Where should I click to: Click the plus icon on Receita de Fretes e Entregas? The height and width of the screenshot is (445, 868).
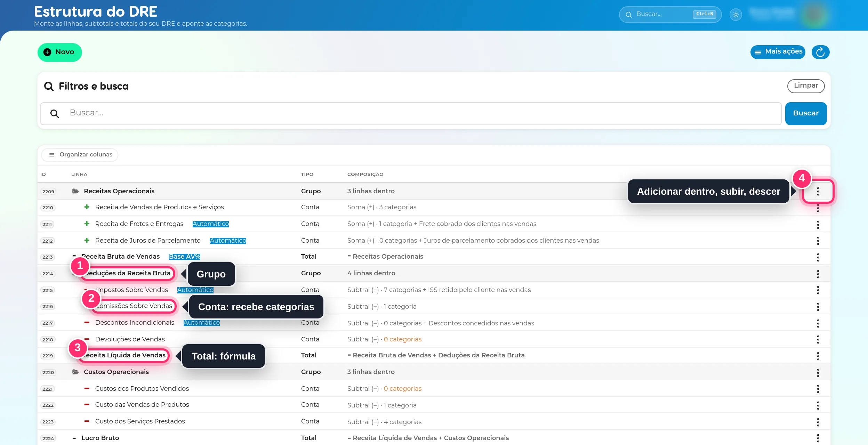(x=87, y=224)
